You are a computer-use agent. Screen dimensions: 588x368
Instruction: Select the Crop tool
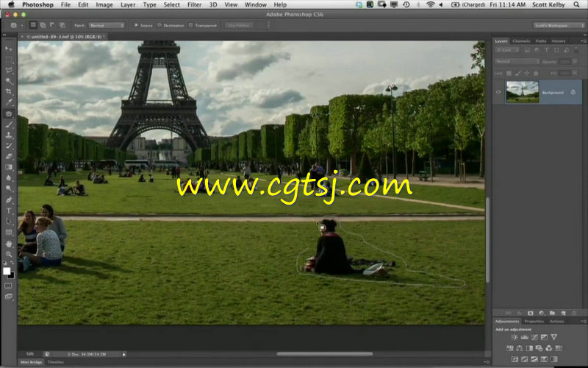[x=9, y=91]
